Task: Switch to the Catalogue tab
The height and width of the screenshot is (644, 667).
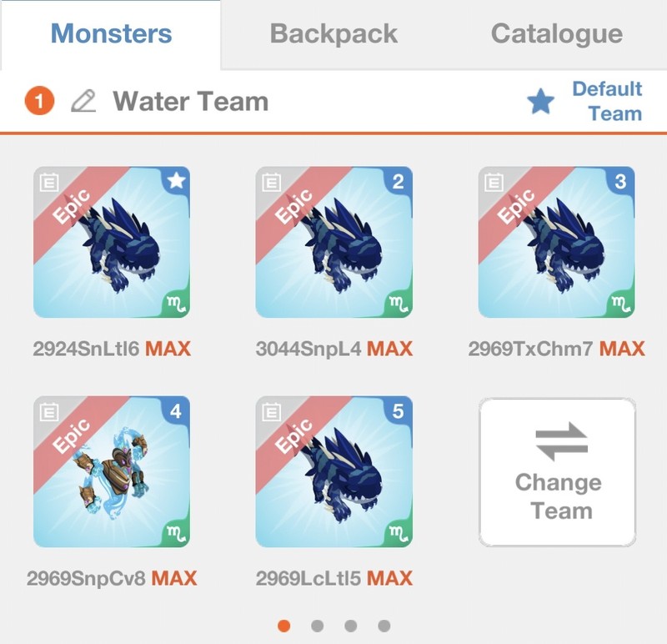Action: pyautogui.click(x=556, y=34)
